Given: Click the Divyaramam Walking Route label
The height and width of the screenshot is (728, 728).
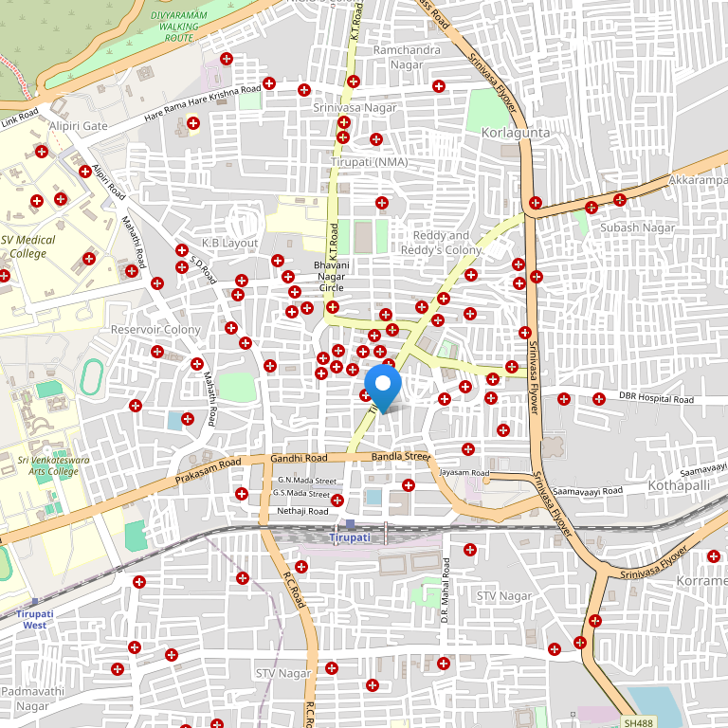Looking at the screenshot, I should tap(178, 27).
